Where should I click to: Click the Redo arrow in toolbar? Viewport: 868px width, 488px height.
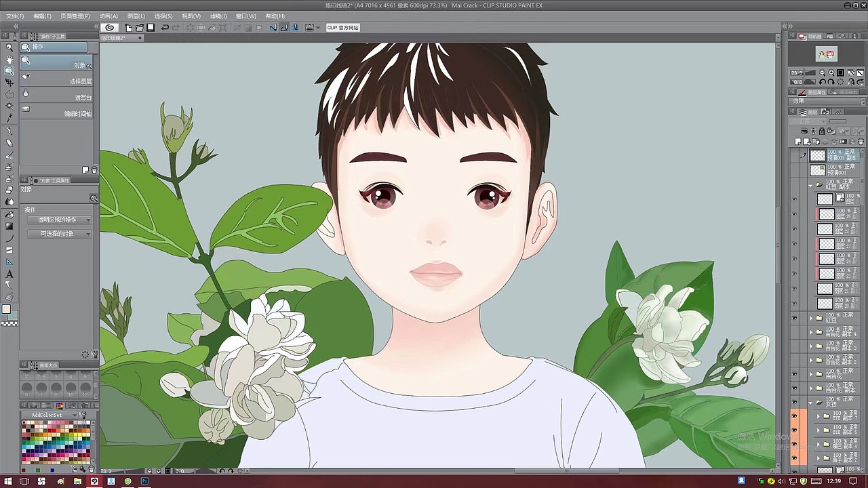[x=176, y=28]
